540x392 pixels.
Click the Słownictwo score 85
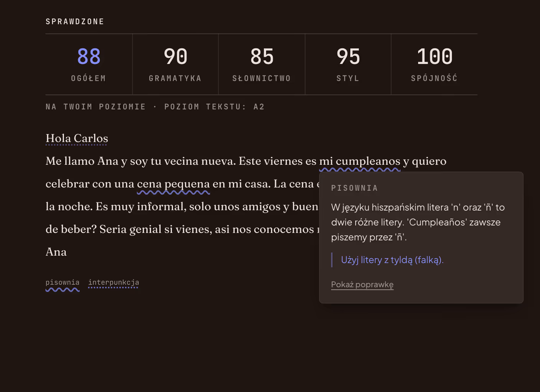click(x=262, y=64)
